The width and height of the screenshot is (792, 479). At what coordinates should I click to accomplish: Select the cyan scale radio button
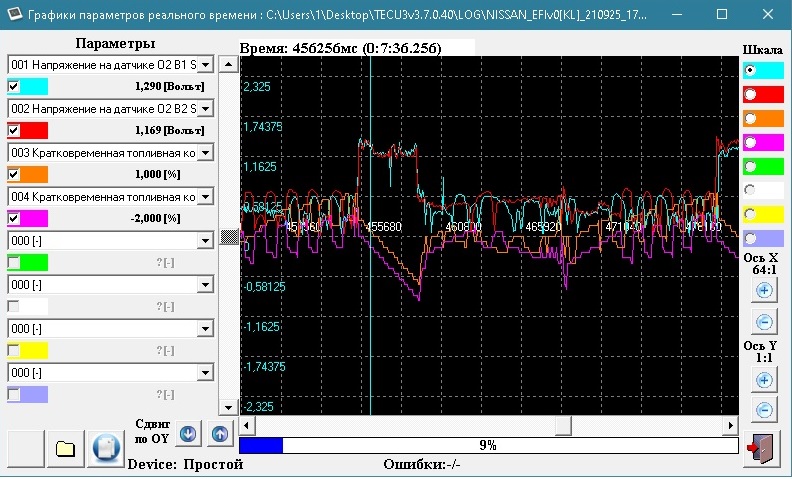751,70
